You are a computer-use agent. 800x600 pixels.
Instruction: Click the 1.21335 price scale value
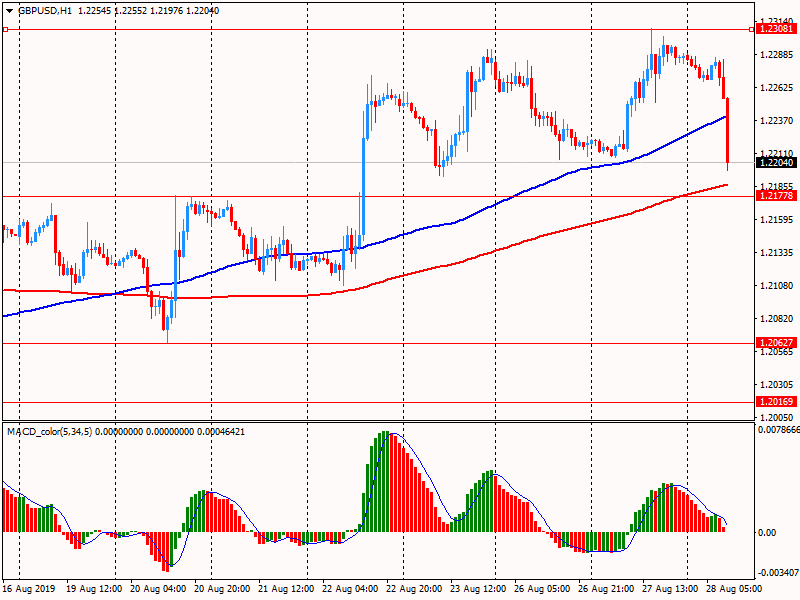777,253
